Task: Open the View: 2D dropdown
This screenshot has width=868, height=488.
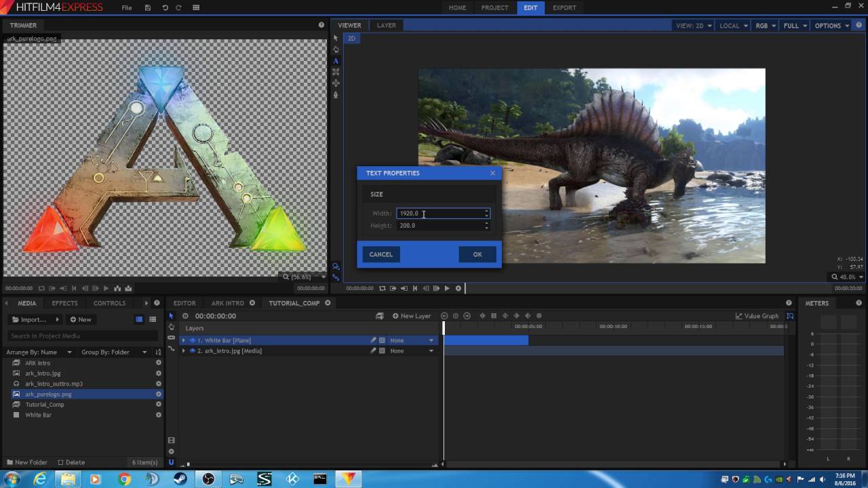Action: click(693, 26)
